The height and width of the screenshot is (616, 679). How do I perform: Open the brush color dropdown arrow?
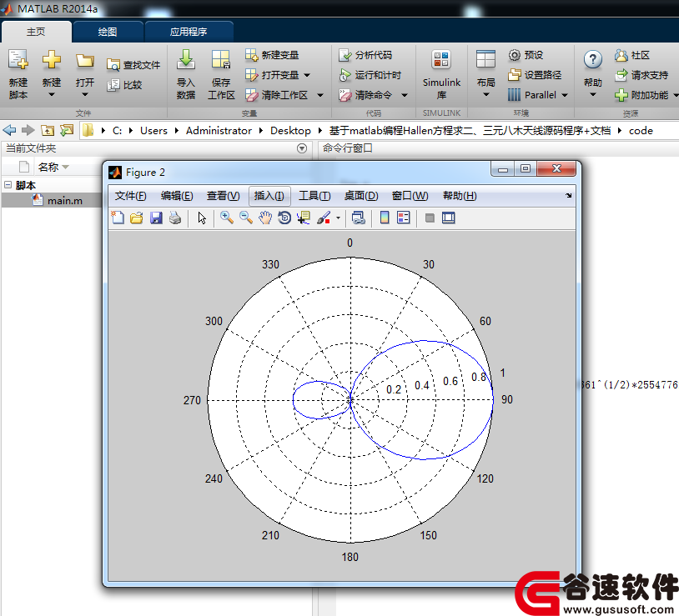[x=338, y=218]
